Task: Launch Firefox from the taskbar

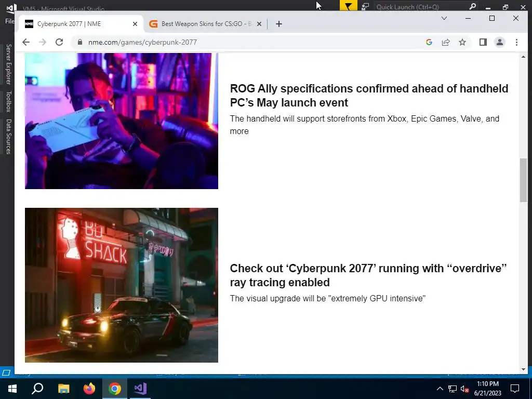Action: click(x=89, y=389)
